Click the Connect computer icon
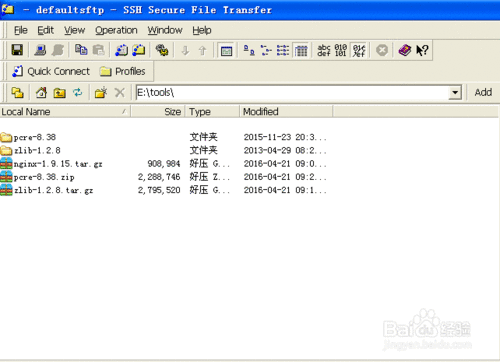 click(x=40, y=50)
